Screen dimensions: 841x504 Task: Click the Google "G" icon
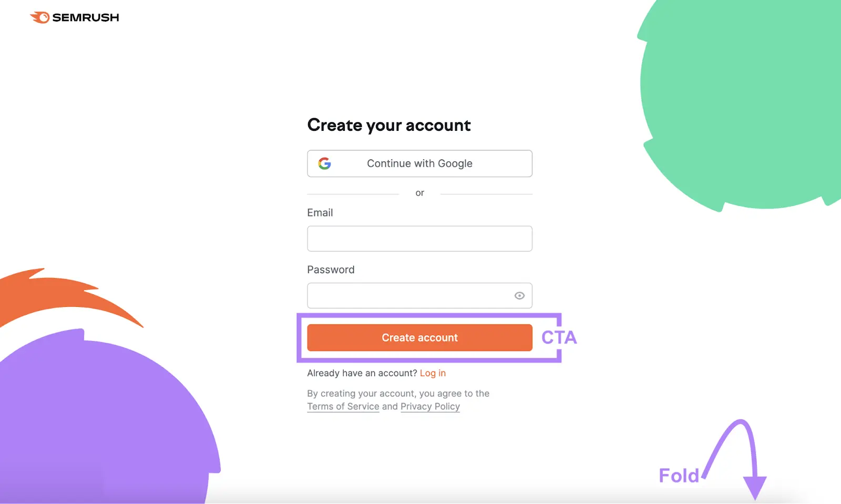point(325,163)
